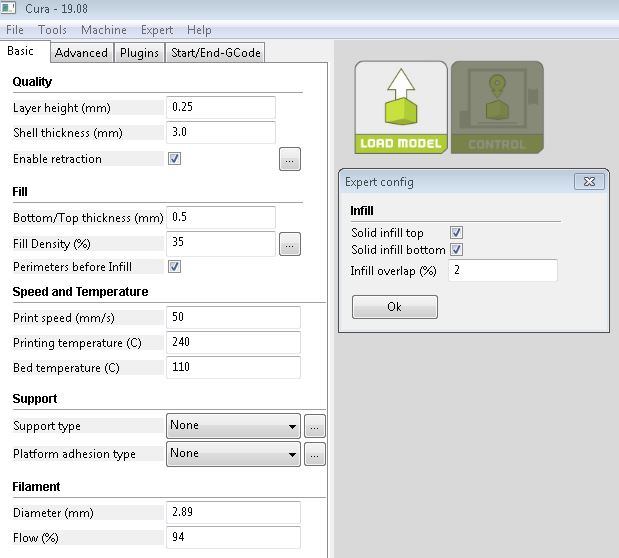Select the Basic tab

(x=24, y=51)
